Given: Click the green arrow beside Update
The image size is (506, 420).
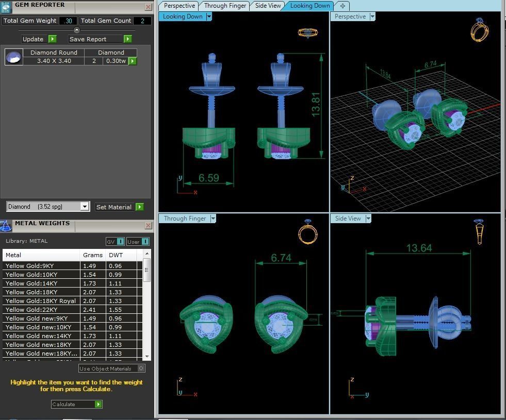Looking at the screenshot, I should [x=52, y=39].
